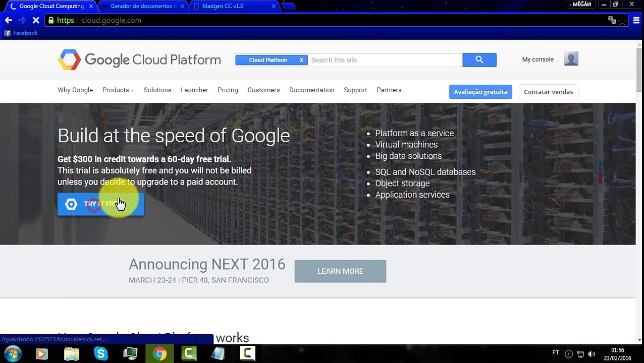Click the Big data solutions bullet text
Image resolution: width=644 pixels, height=363 pixels.
point(408,156)
